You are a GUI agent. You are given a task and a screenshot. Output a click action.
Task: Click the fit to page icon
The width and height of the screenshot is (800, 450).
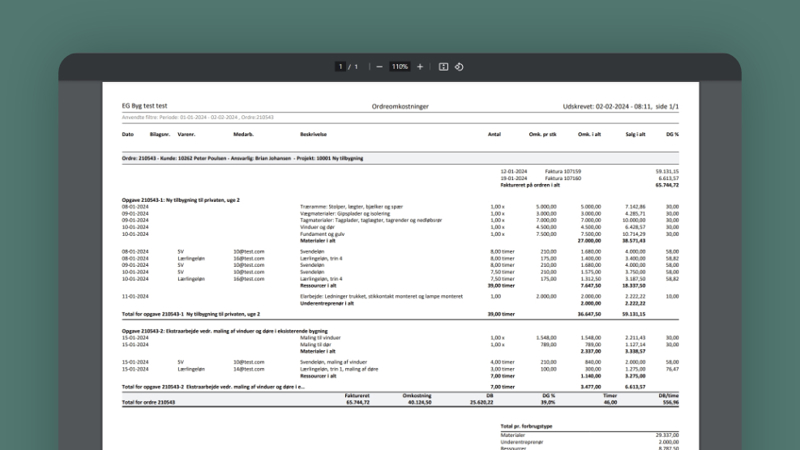pyautogui.click(x=443, y=67)
